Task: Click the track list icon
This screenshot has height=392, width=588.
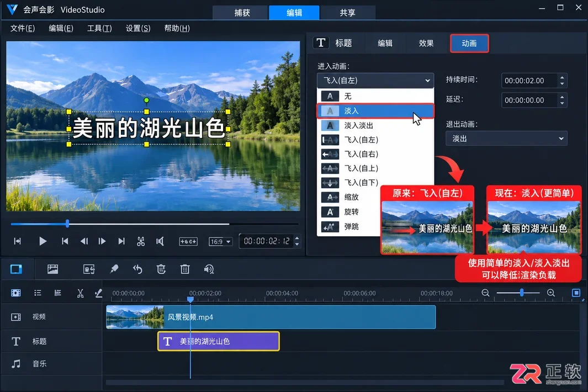Action: point(38,293)
